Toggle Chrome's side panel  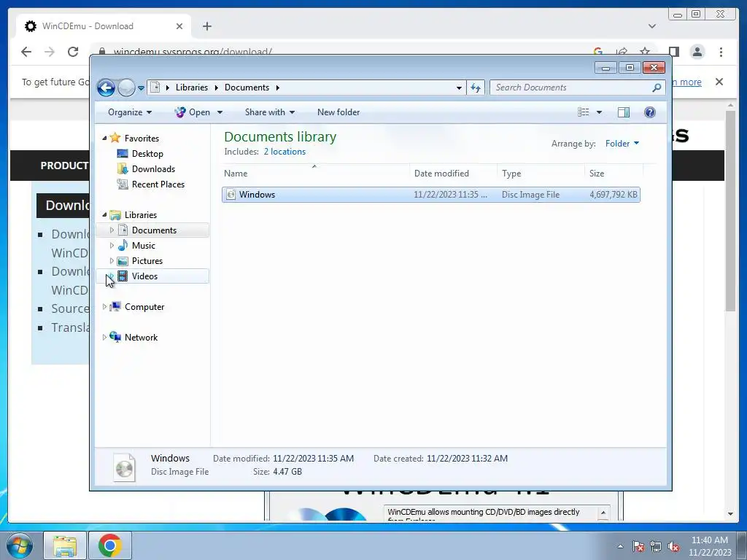(673, 52)
